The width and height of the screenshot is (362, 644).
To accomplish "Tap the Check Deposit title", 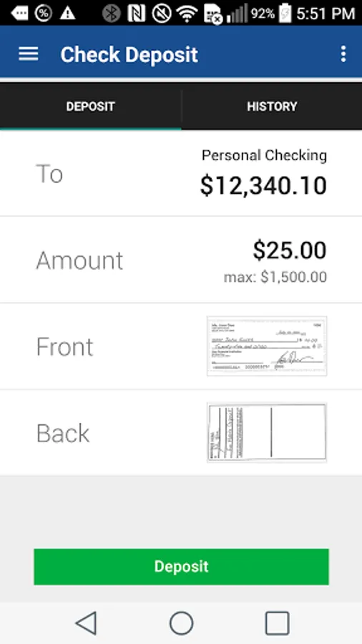I will click(129, 54).
